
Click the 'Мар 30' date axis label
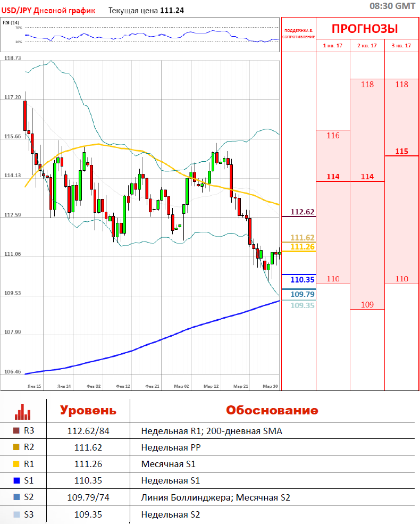271,386
